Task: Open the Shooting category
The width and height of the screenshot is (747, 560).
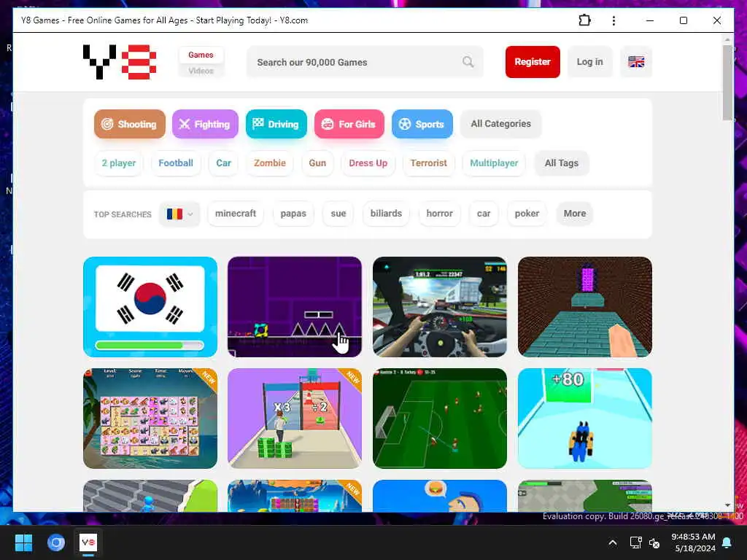Action: click(130, 124)
